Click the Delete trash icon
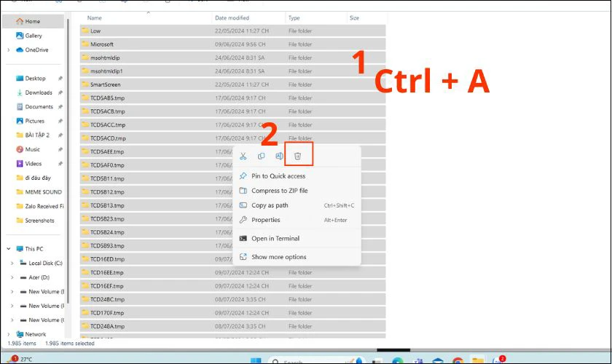 (x=297, y=156)
